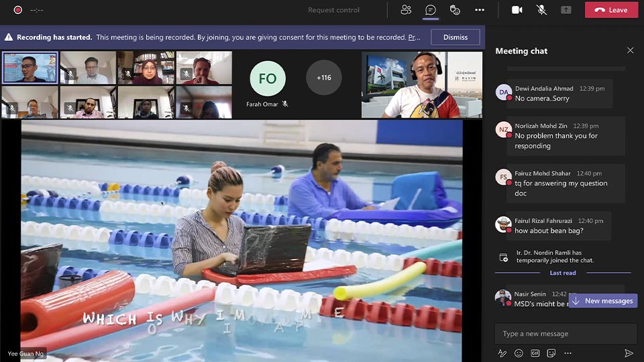This screenshot has height=362, width=644.
Task: Select the message 'how about bean bag?'
Action: [549, 231]
